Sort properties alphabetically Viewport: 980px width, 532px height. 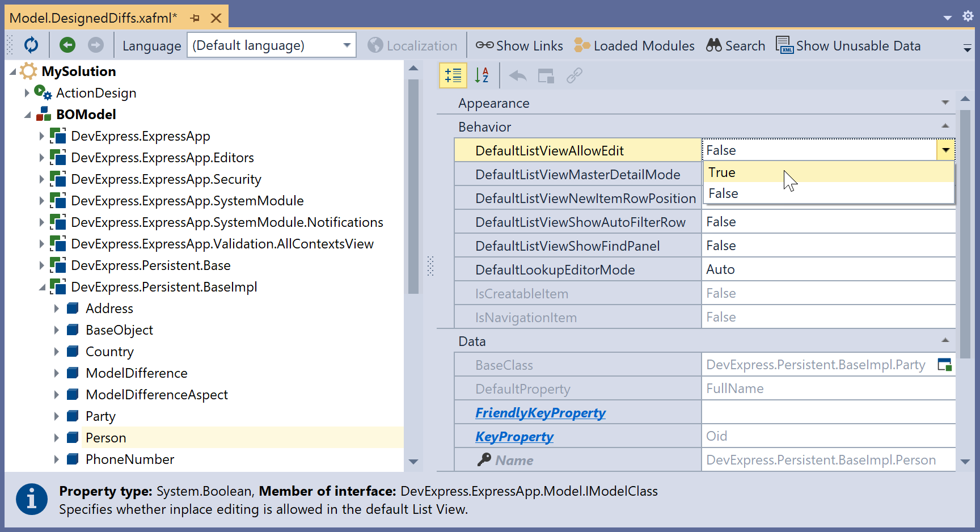pyautogui.click(x=481, y=75)
